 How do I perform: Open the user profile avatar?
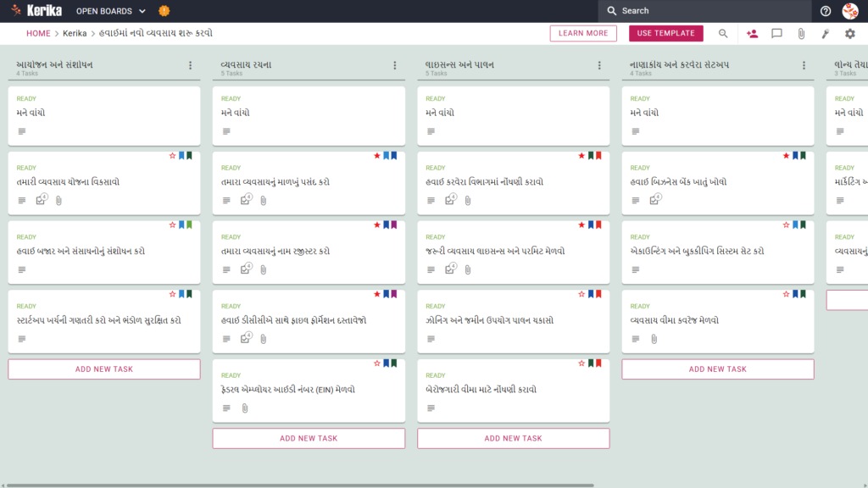[x=850, y=10]
